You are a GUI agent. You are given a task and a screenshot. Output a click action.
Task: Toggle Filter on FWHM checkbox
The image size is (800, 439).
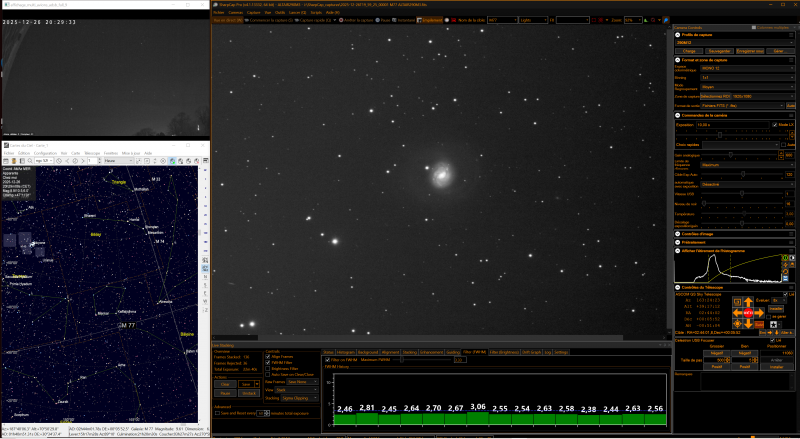click(327, 360)
